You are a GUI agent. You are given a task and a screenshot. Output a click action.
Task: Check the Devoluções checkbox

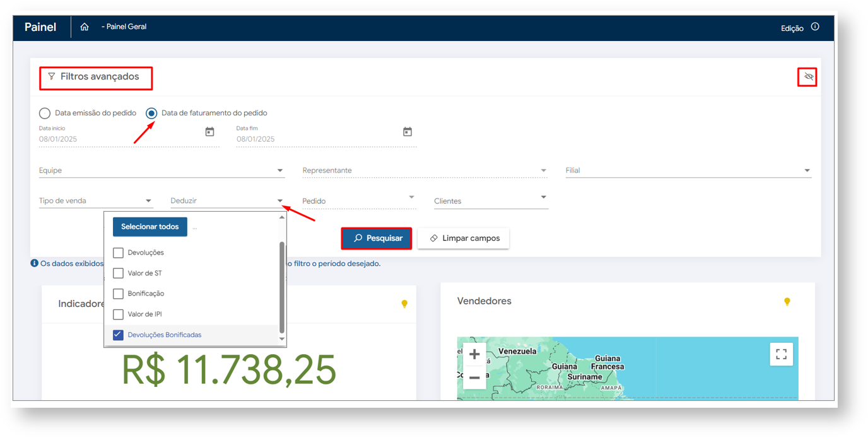(x=118, y=253)
